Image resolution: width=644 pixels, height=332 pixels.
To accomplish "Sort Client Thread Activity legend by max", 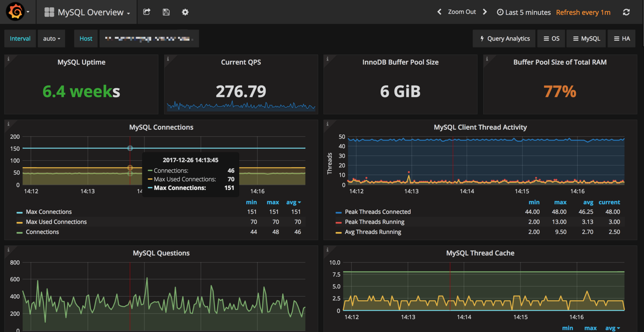I will 560,202.
